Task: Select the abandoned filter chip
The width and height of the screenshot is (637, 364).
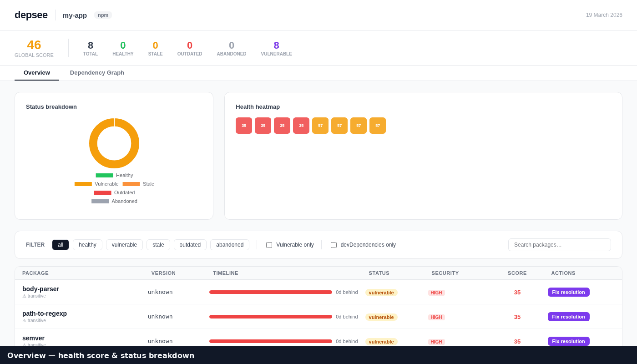Action: 230,245
